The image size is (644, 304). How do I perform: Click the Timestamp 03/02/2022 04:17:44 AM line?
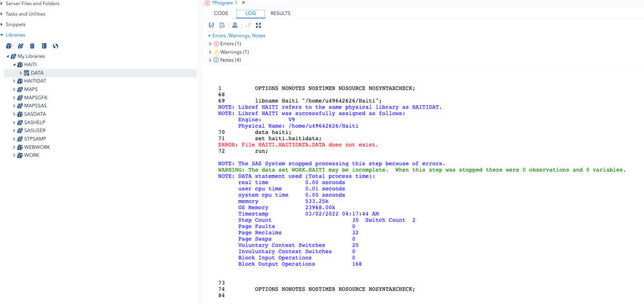[x=308, y=214]
